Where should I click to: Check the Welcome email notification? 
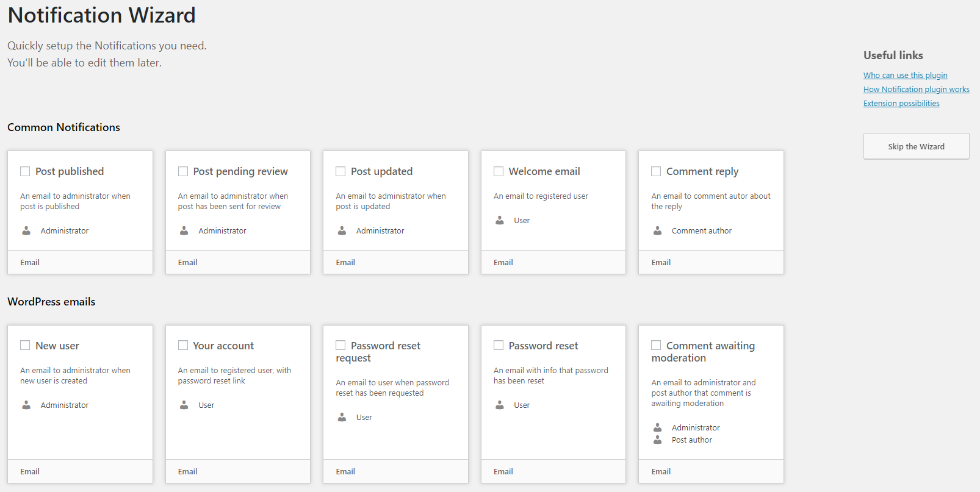[499, 171]
